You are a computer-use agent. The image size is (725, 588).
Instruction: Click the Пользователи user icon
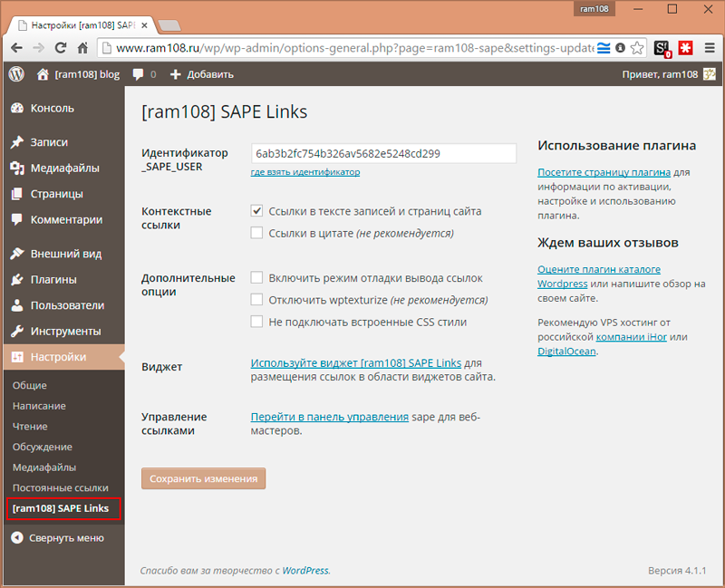(x=17, y=305)
